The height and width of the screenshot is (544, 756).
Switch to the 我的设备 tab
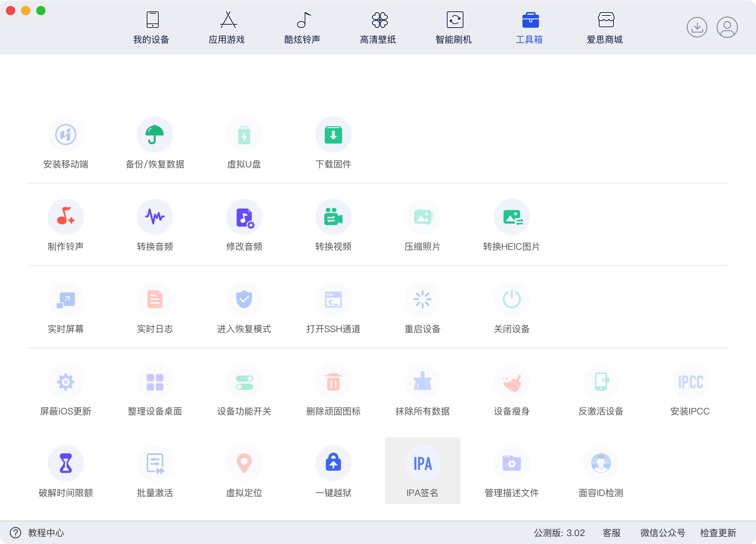click(x=151, y=28)
